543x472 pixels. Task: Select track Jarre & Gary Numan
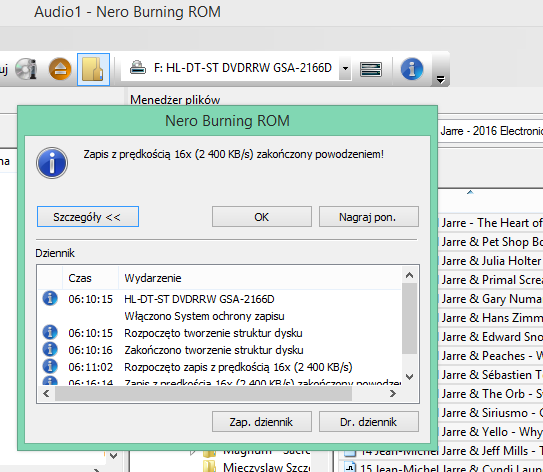(491, 299)
